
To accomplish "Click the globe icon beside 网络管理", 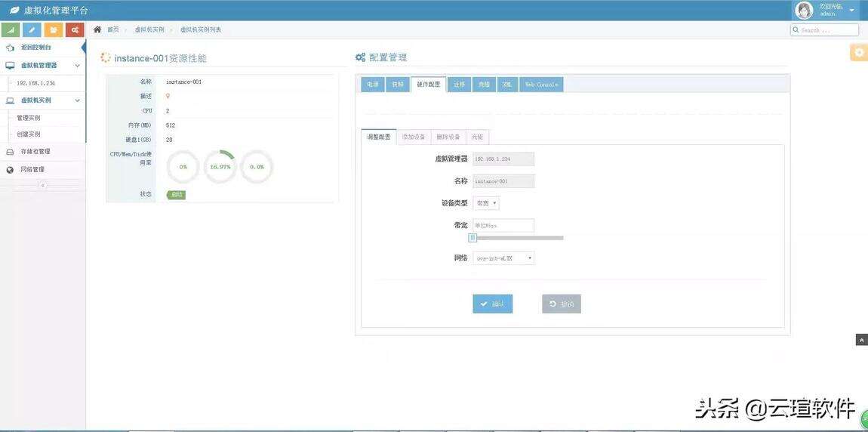I will (x=10, y=169).
